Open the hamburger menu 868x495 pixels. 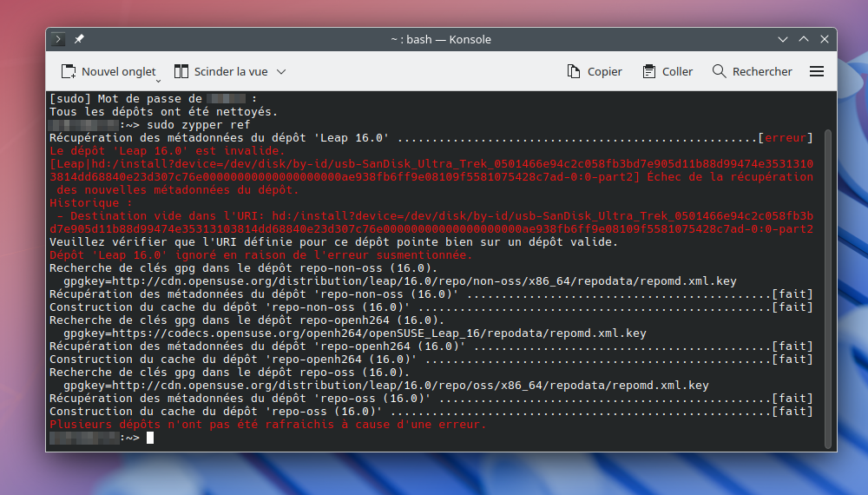coord(816,71)
